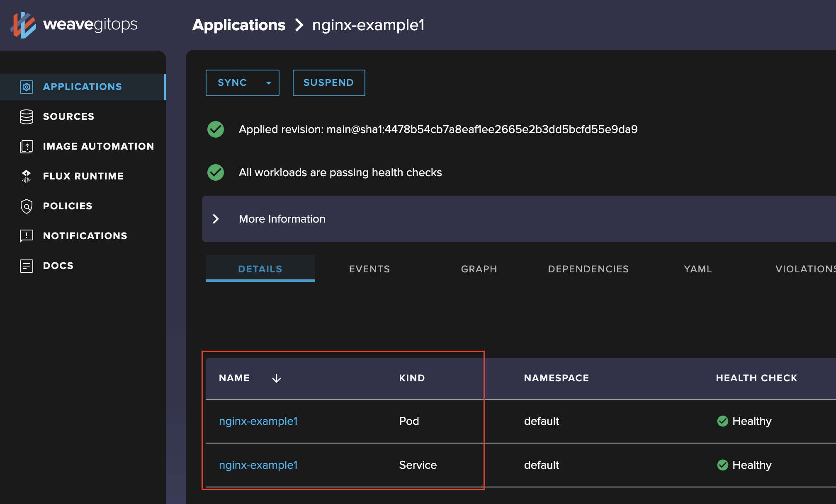Click the Flux Runtime icon
This screenshot has height=504, width=836.
(27, 177)
